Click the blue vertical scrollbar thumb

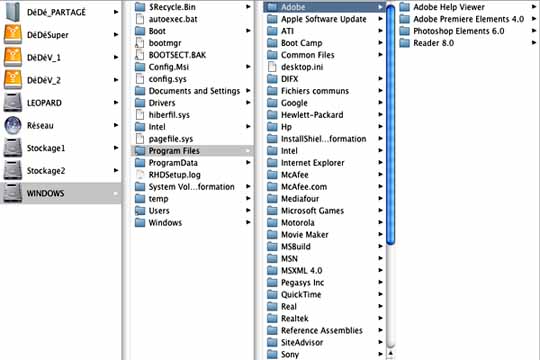point(390,125)
